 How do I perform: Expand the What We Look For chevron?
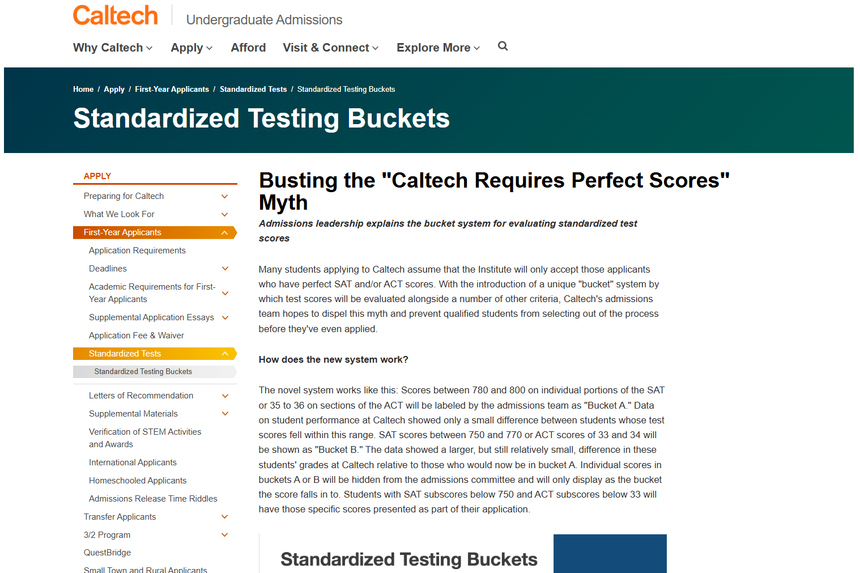(x=225, y=215)
